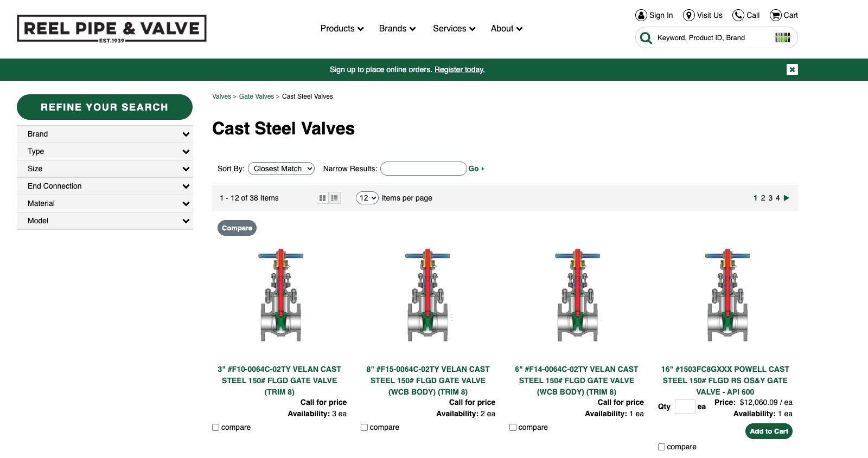Check compare for 16" Powell gate valve
This screenshot has width=868, height=458.
[x=661, y=447]
